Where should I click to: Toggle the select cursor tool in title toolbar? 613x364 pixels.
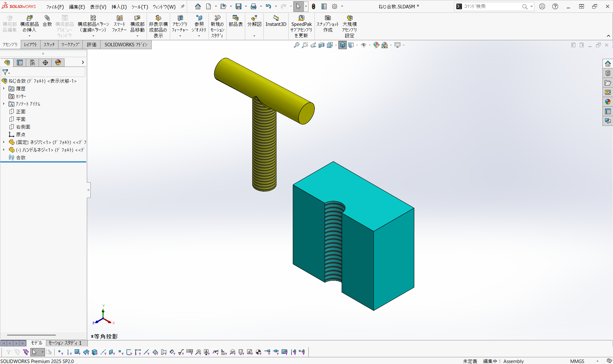tap(298, 6)
